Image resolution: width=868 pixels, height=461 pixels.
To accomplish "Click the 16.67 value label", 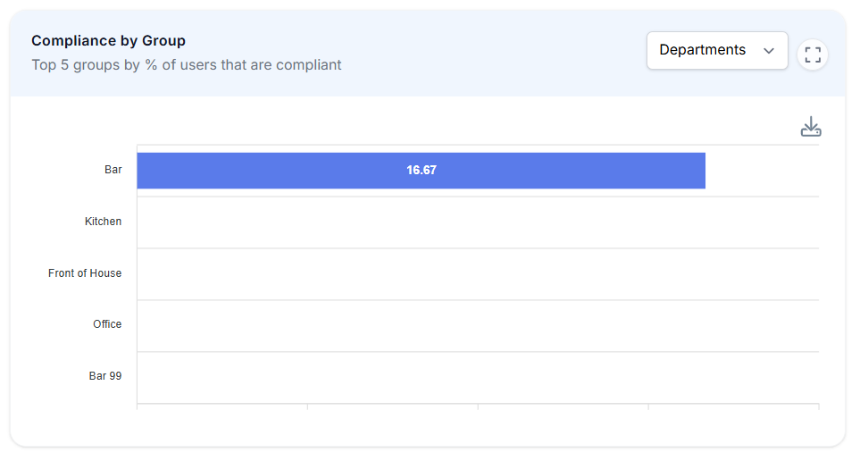I will point(421,171).
